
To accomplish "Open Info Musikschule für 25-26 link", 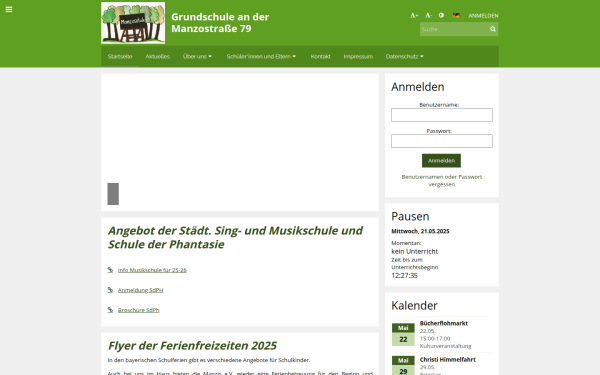I will [152, 270].
